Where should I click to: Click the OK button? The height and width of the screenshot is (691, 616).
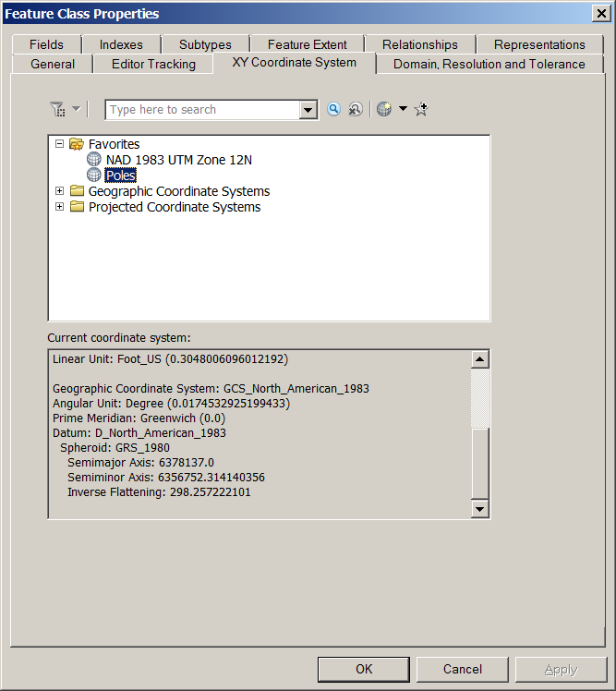click(x=364, y=669)
